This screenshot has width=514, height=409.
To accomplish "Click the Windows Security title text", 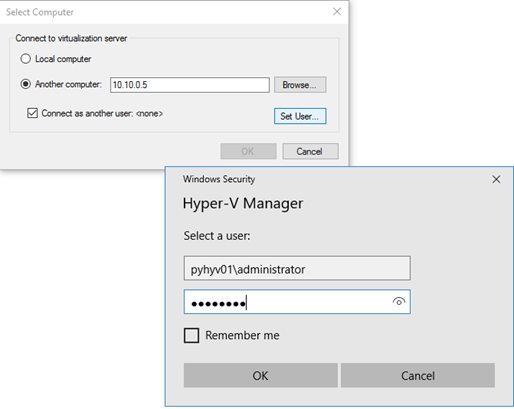I will pyautogui.click(x=219, y=179).
